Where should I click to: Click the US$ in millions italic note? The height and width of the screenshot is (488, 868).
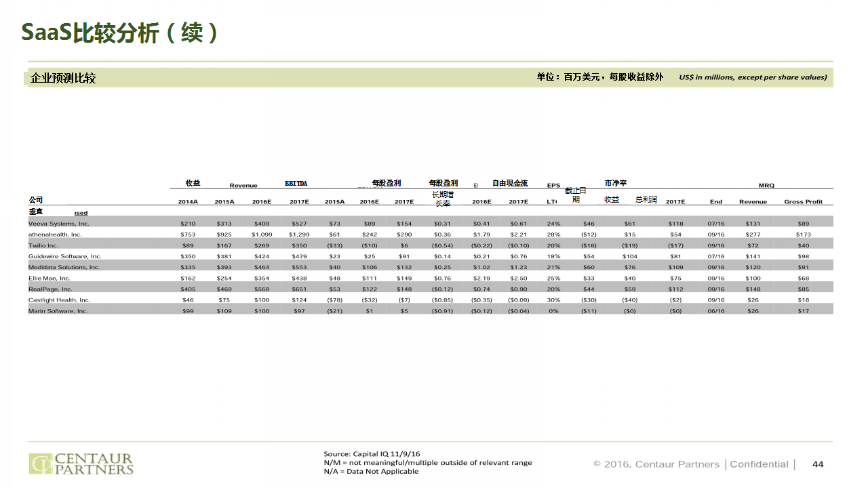(753, 77)
